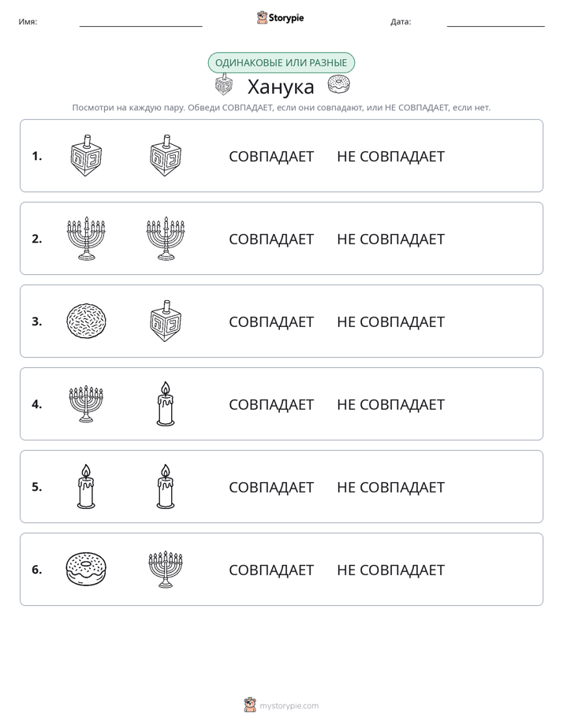Click the first candle in row 5
The width and height of the screenshot is (563, 728).
pyautogui.click(x=86, y=486)
